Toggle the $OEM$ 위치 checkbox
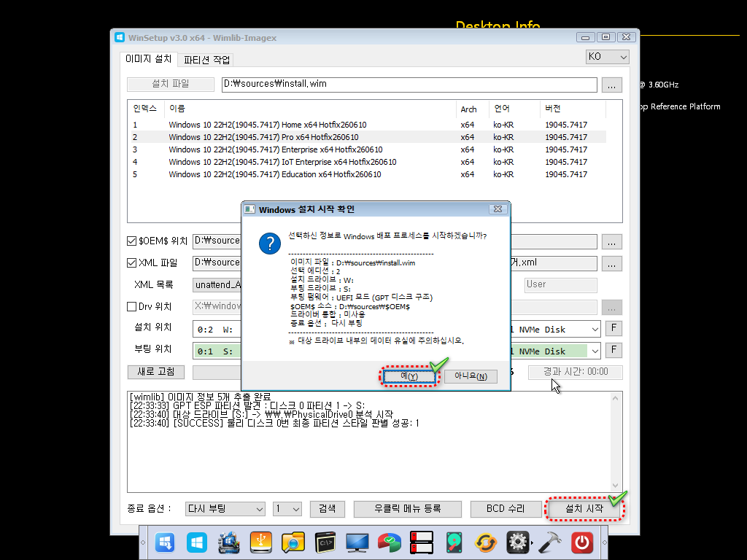747x560 pixels. (131, 241)
